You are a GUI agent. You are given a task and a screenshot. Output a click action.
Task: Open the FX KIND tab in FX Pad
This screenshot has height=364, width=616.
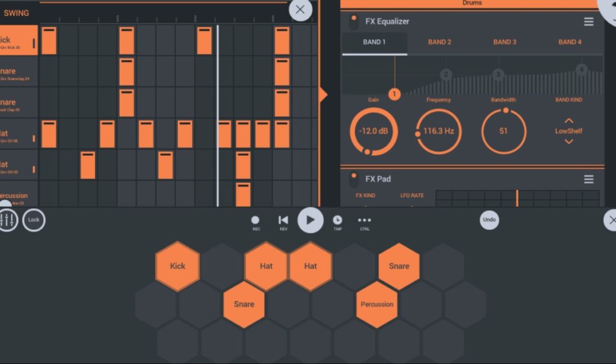[x=365, y=195]
